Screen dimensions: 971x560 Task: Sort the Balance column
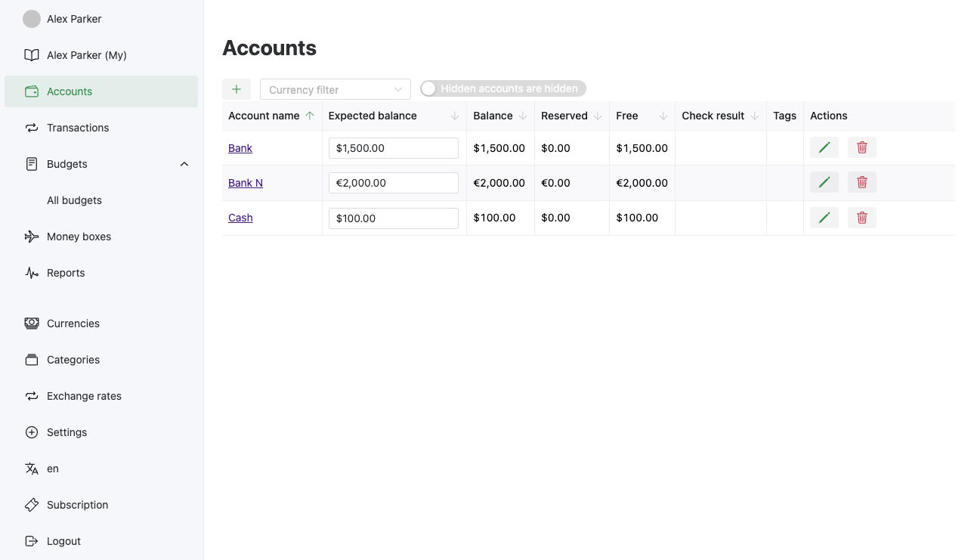tap(523, 116)
